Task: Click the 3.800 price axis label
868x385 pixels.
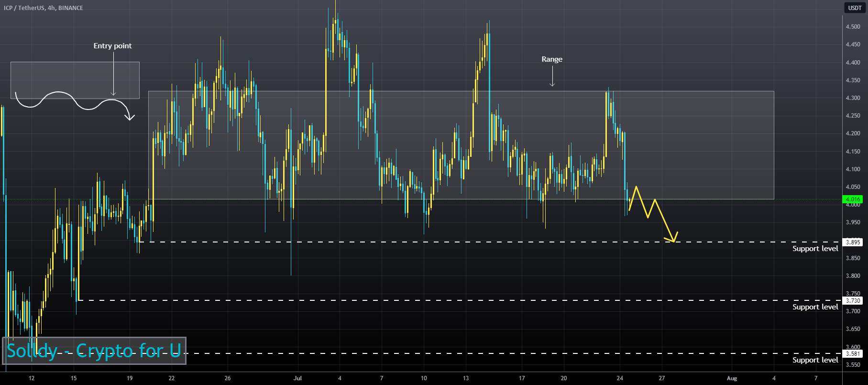Action: tap(853, 276)
